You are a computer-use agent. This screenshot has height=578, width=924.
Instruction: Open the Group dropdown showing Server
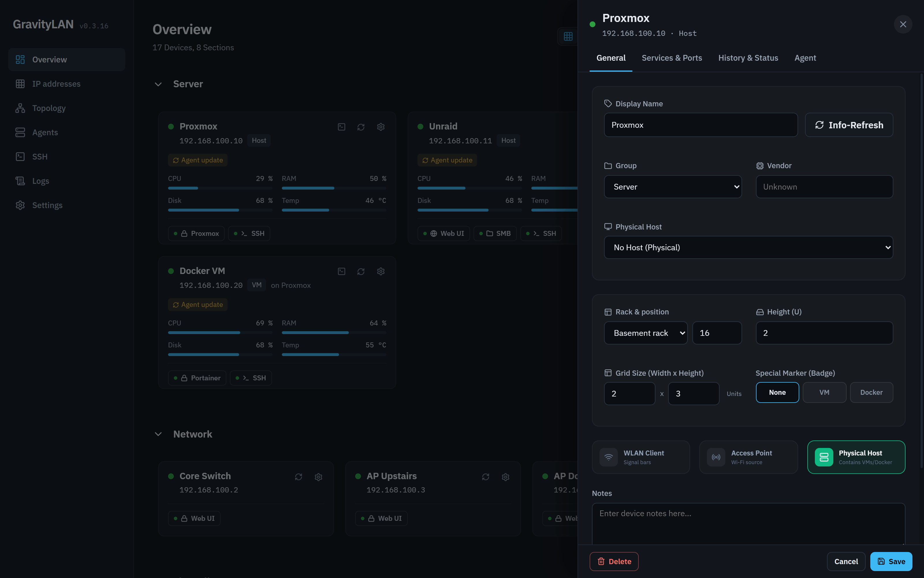point(673,187)
